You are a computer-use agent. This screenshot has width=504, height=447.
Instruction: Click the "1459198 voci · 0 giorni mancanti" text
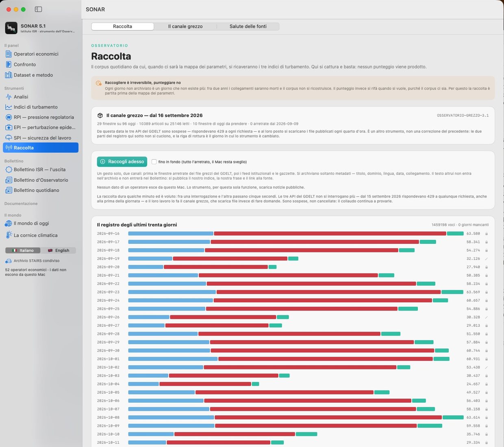click(x=460, y=225)
